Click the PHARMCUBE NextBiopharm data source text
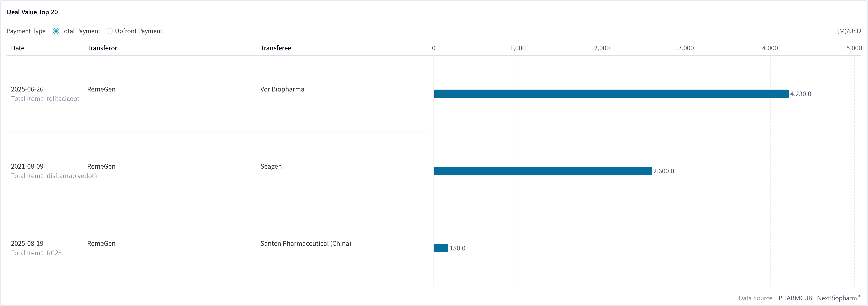This screenshot has height=306, width=868. click(x=818, y=298)
